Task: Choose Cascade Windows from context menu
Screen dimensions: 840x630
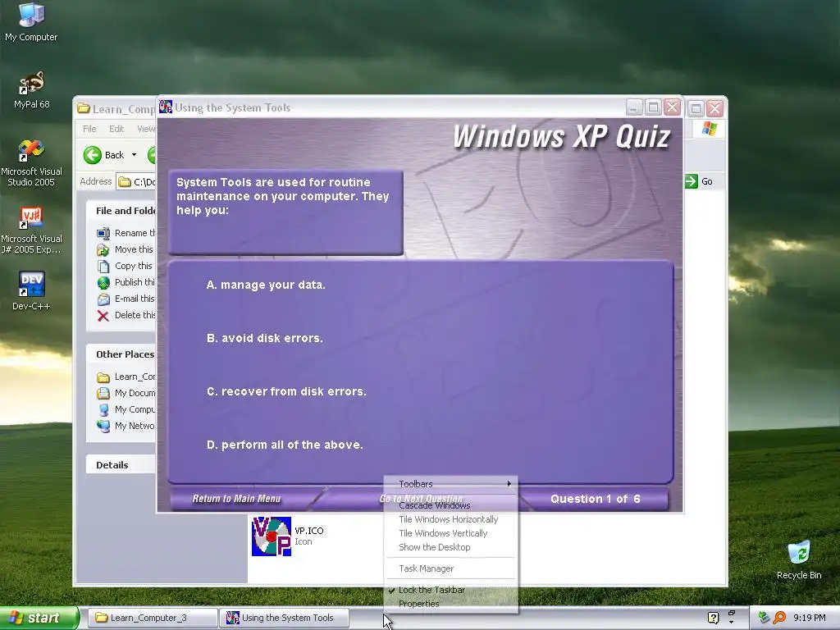Action: 451,505
